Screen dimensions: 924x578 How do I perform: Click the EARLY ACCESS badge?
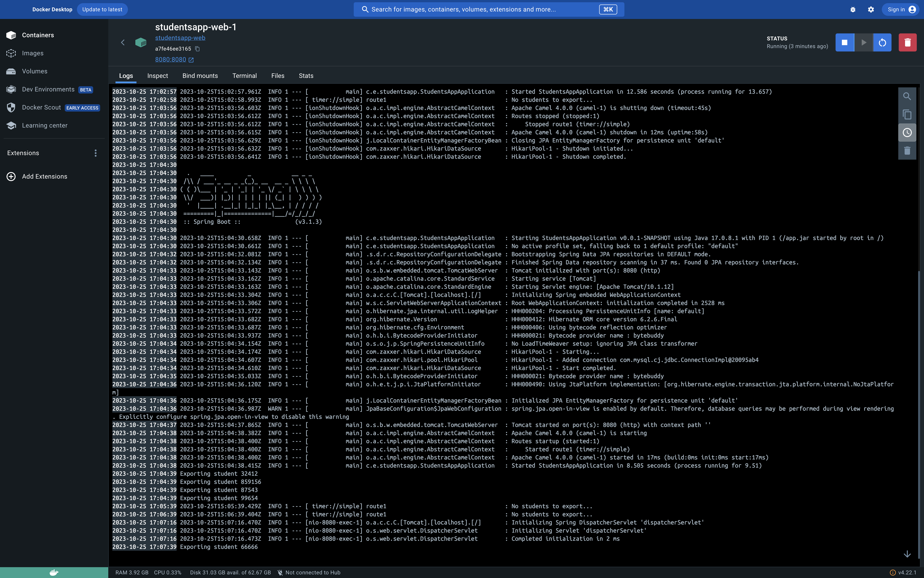pyautogui.click(x=82, y=108)
